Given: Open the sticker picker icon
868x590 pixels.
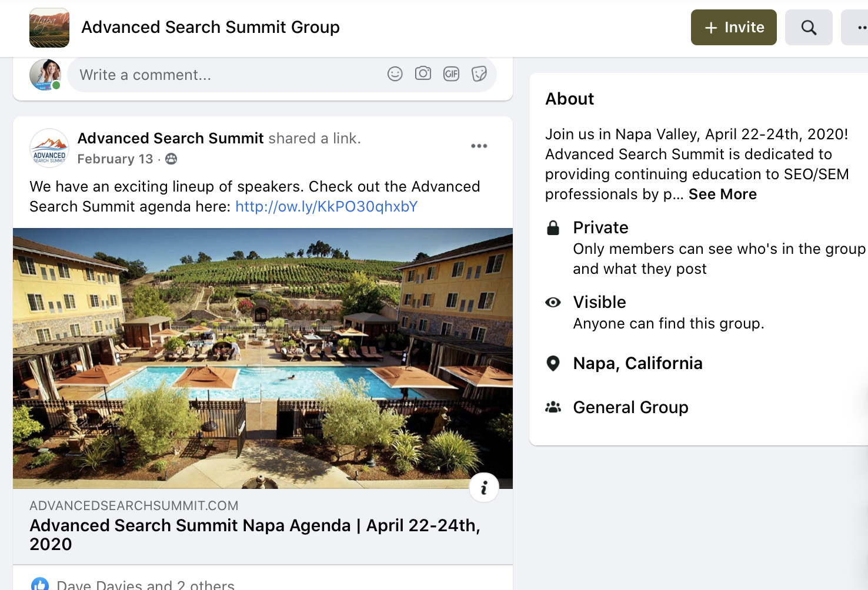Looking at the screenshot, I should pos(479,73).
